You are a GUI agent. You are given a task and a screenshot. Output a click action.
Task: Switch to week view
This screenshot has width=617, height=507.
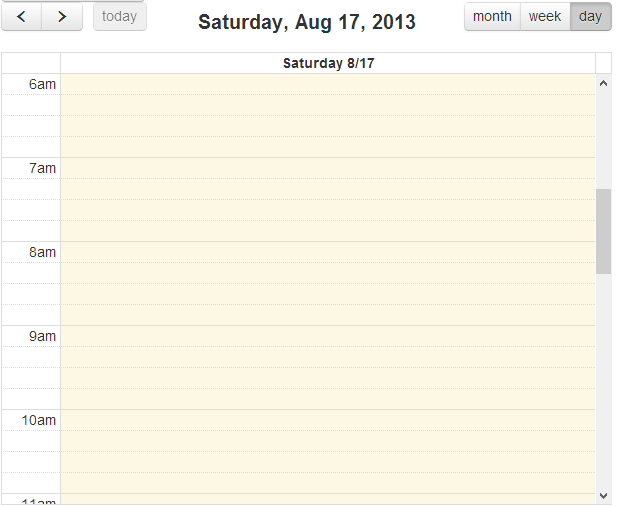(545, 17)
